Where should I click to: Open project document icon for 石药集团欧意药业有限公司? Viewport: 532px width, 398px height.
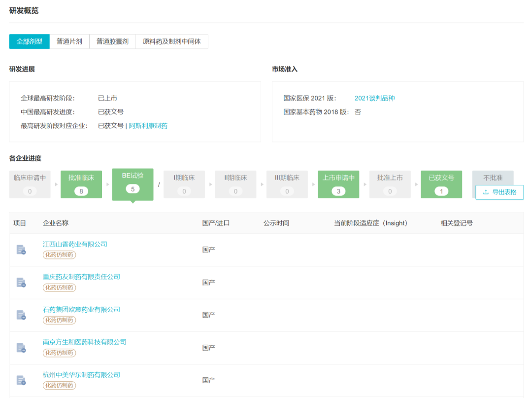pos(21,315)
